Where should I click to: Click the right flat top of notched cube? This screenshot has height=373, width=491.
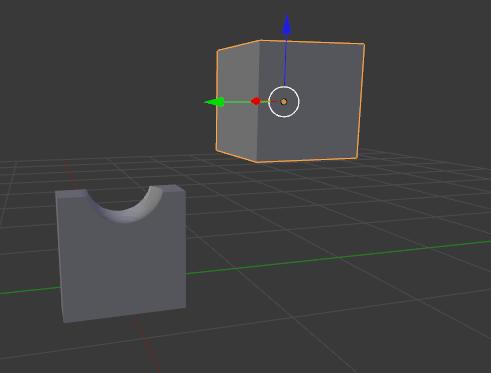click(x=172, y=189)
